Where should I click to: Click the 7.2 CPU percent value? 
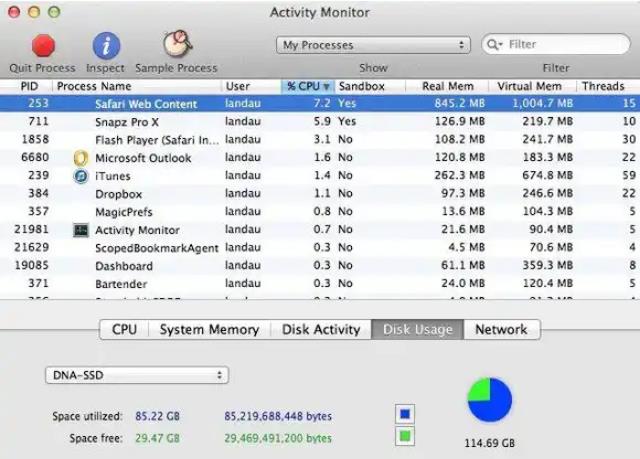coord(322,103)
